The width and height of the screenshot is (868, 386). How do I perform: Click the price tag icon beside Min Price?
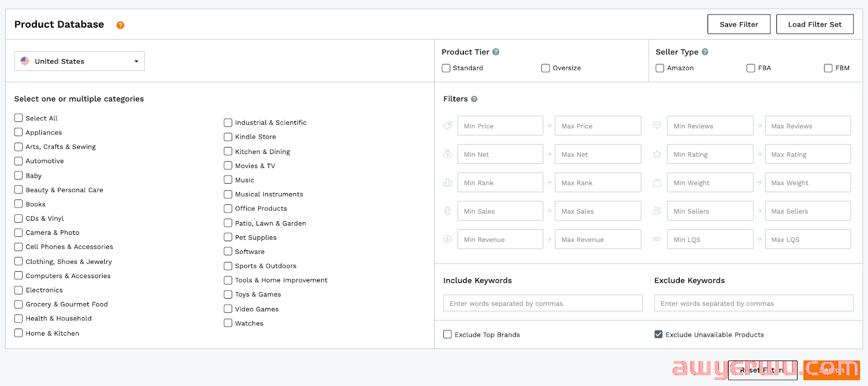[x=448, y=126]
